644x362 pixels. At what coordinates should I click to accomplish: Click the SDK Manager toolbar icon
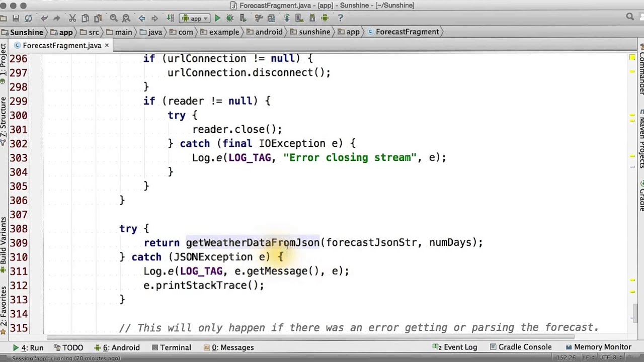[312, 18]
